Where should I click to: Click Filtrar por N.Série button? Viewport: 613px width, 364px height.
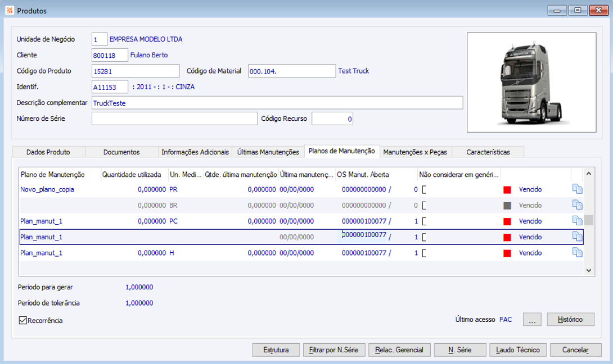334,350
